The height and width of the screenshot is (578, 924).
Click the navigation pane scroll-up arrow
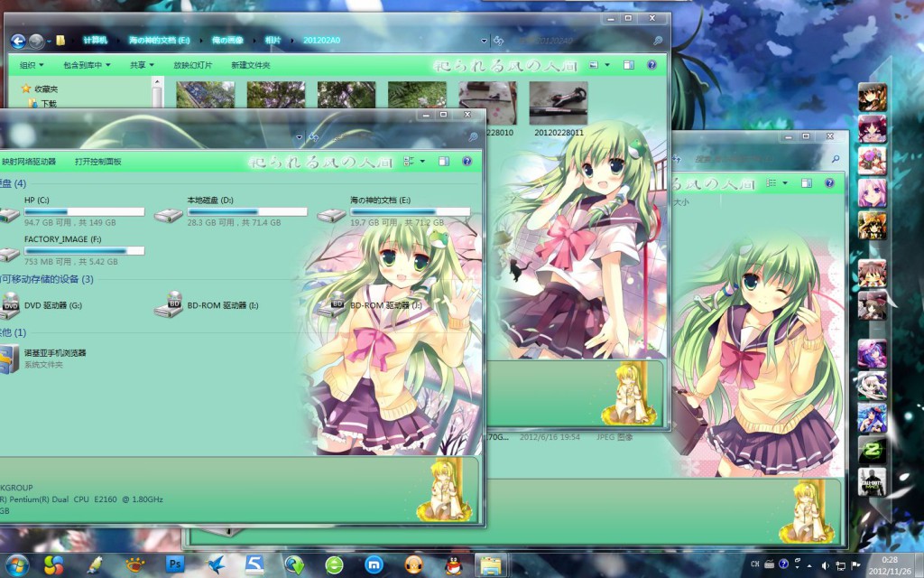pos(156,82)
